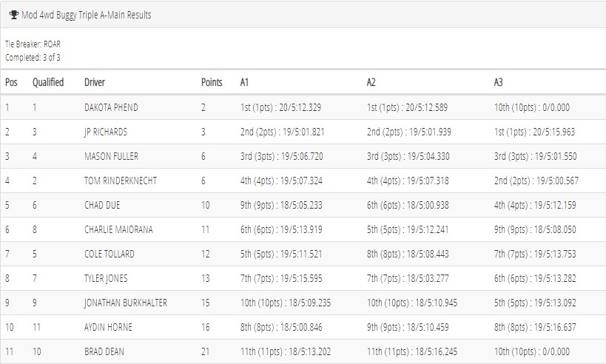Viewport: 606px width, 364px height.
Task: Click the Pos column header
Action: 11,82
